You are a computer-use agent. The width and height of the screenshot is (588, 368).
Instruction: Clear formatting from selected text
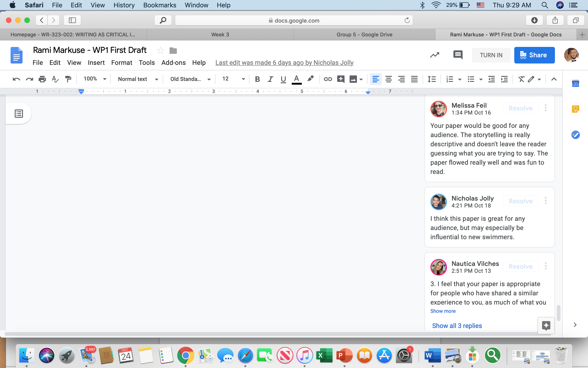point(521,79)
